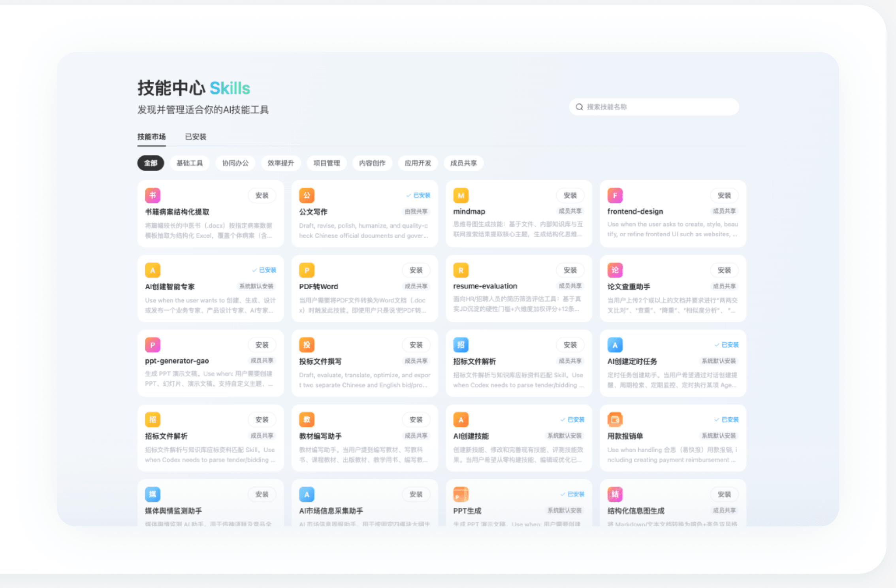Viewport: 896px width, 588px height.
Task: Click the 结构化信息图生成 skill icon
Action: point(615,494)
